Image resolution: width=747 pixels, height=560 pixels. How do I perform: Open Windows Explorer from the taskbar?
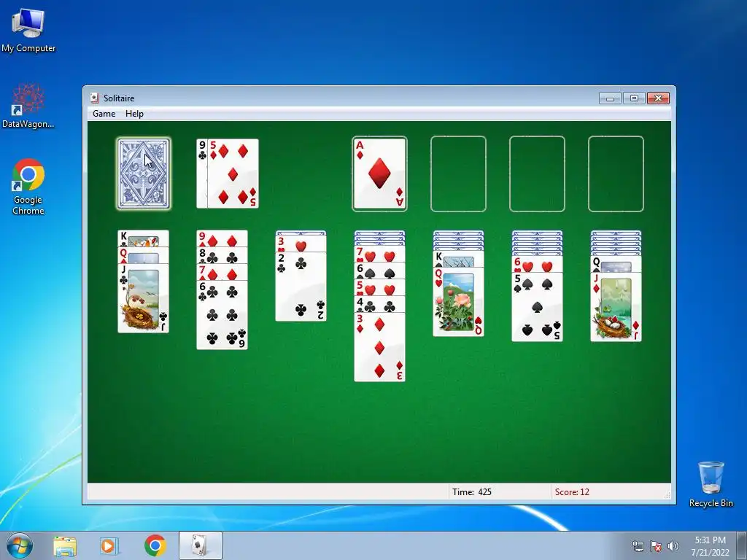click(x=65, y=546)
